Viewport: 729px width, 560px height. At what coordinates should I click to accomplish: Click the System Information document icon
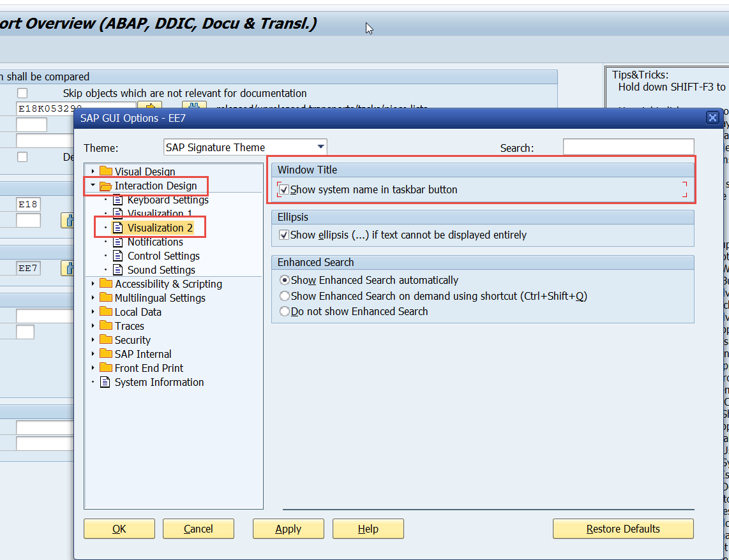pos(105,382)
